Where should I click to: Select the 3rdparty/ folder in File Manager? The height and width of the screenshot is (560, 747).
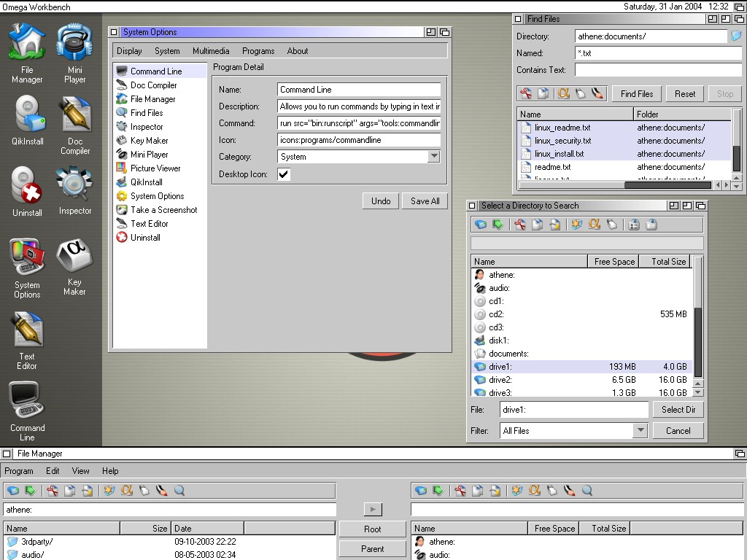(x=169, y=542)
